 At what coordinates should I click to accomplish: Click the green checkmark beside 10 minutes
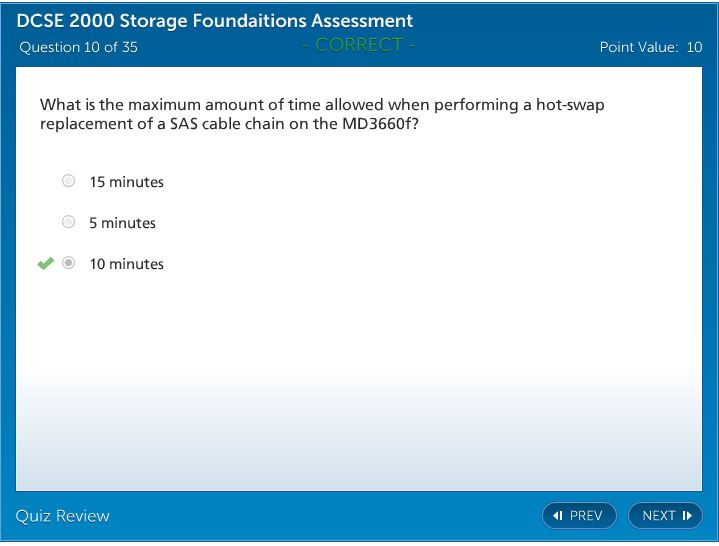pos(45,263)
